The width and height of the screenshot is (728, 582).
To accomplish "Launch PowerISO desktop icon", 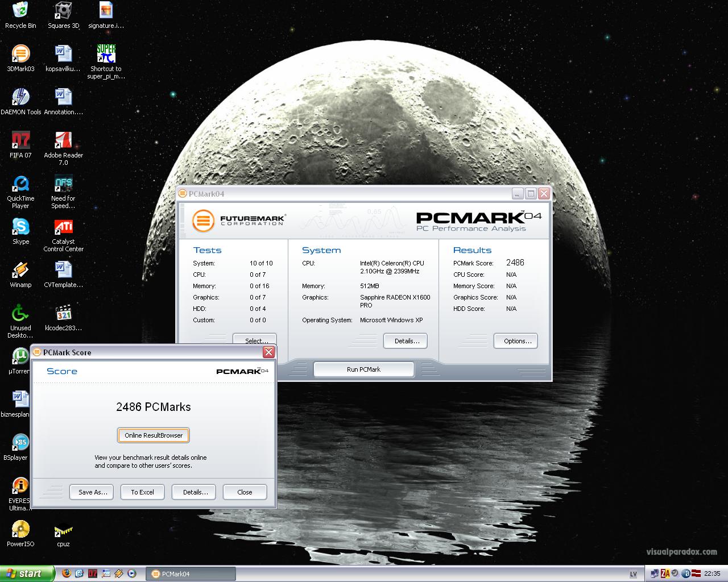I will [20, 534].
